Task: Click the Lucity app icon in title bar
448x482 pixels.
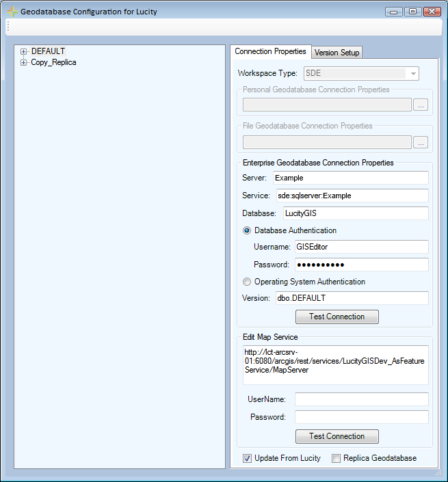Action: pyautogui.click(x=12, y=12)
